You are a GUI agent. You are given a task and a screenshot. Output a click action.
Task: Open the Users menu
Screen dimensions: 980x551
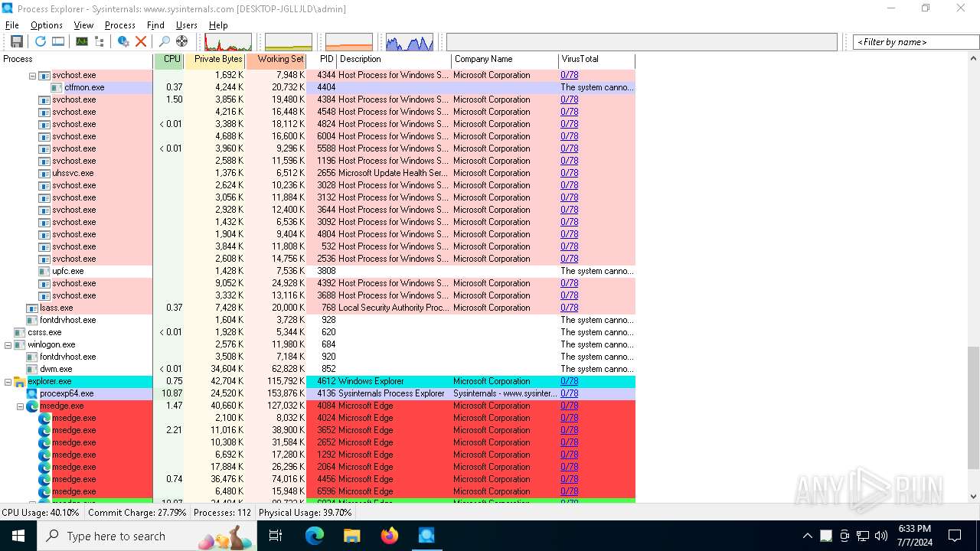click(187, 25)
